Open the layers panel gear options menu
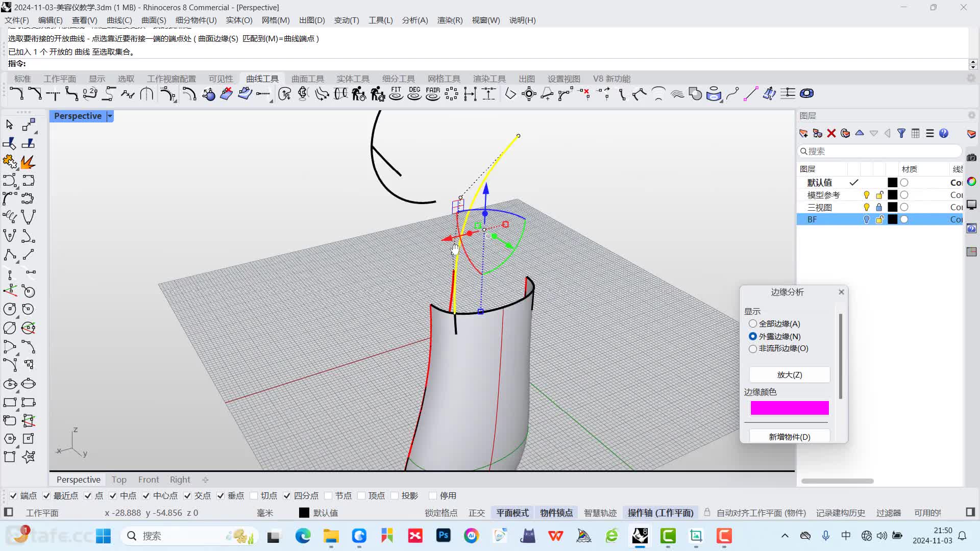Screen dimensions: 980x551 point(971,116)
